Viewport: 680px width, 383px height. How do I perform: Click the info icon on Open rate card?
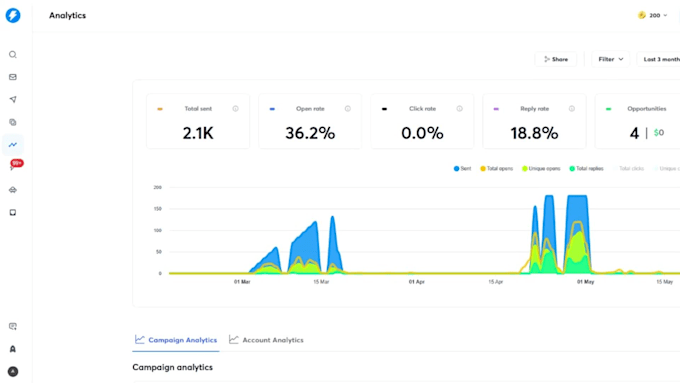tap(348, 109)
